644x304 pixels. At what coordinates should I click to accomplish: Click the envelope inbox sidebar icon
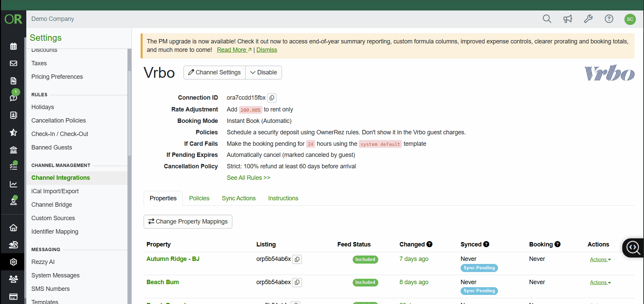(13, 63)
